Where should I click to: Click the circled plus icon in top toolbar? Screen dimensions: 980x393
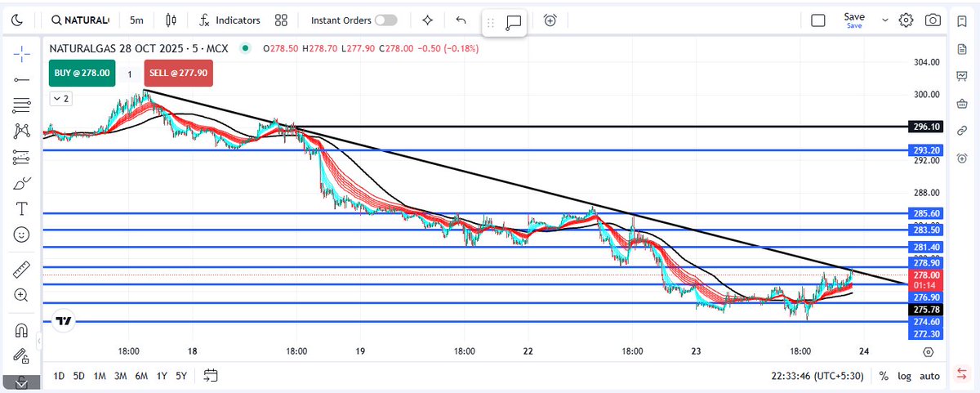pyautogui.click(x=550, y=20)
